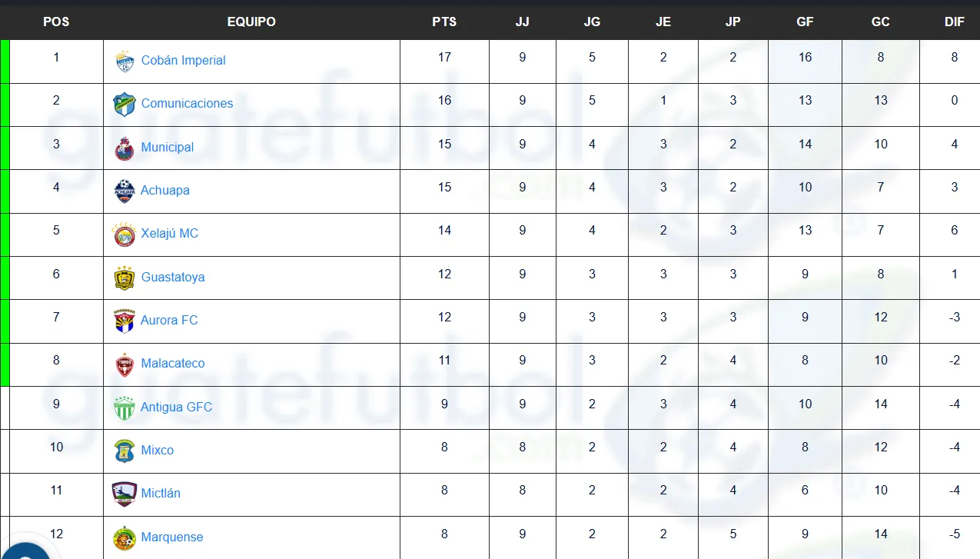Click the Comunicaciones club logo
This screenshot has height=559, width=980.
pos(125,105)
